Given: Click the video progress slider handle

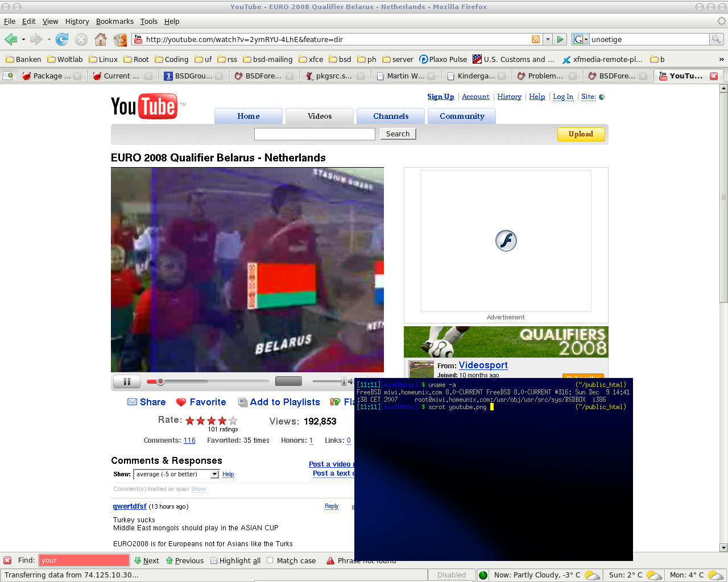Looking at the screenshot, I should pos(160,382).
